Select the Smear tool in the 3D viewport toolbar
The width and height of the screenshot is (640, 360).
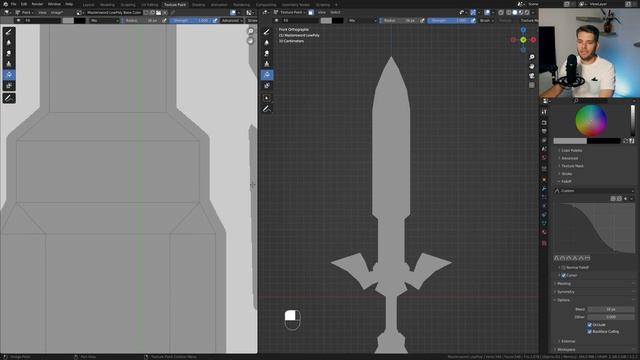pyautogui.click(x=267, y=53)
